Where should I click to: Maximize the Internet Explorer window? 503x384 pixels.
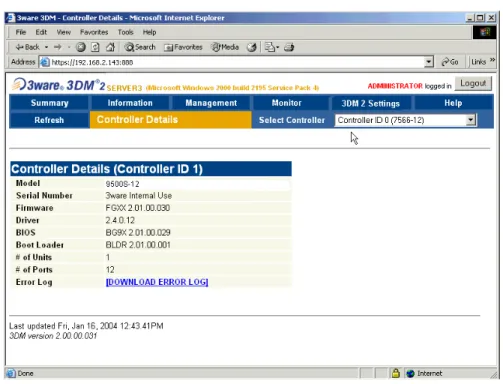tap(480, 18)
